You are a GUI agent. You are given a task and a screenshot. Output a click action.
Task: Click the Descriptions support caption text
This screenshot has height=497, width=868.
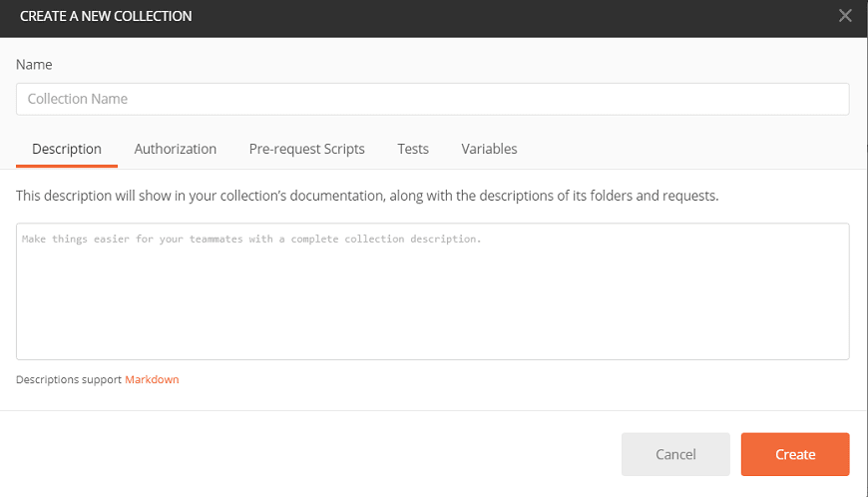(69, 379)
